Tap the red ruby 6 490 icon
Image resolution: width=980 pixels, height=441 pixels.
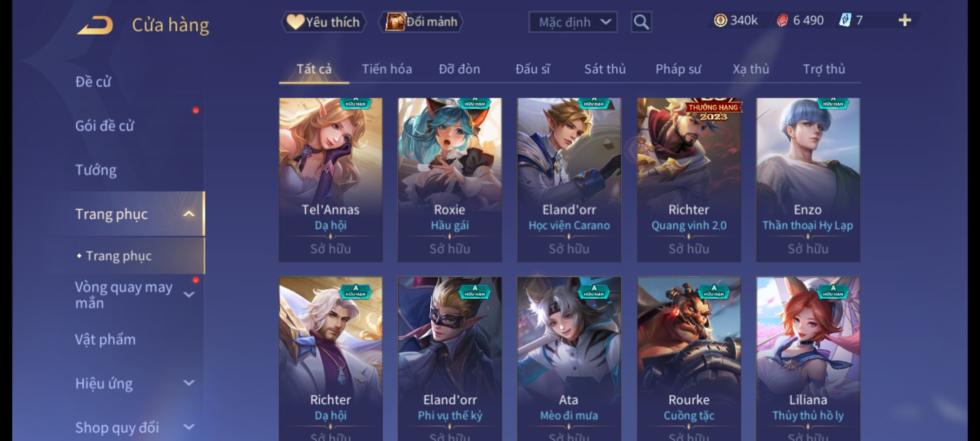(x=782, y=20)
